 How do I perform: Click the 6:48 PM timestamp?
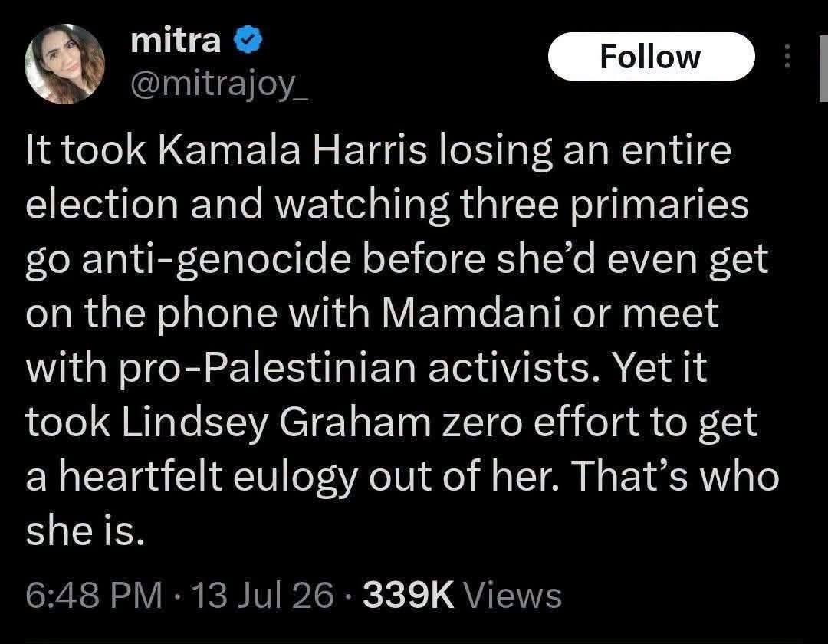[94, 595]
